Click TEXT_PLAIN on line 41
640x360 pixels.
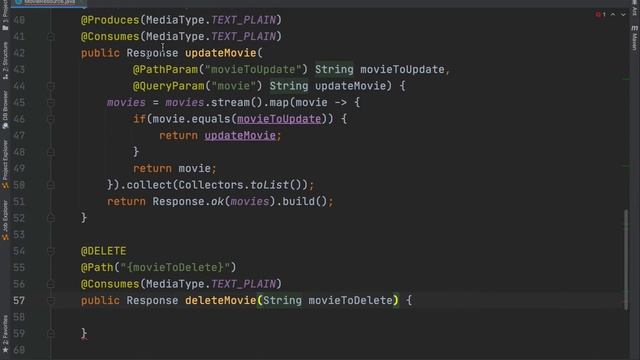pyautogui.click(x=243, y=36)
